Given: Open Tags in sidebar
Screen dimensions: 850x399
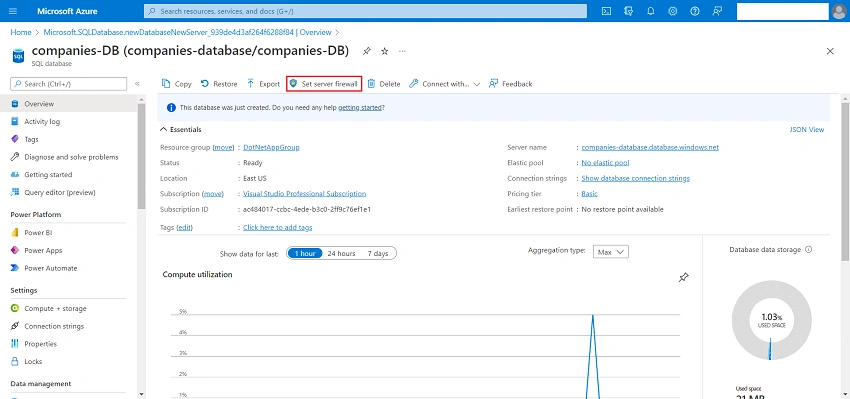Looking at the screenshot, I should click(x=69, y=139).
